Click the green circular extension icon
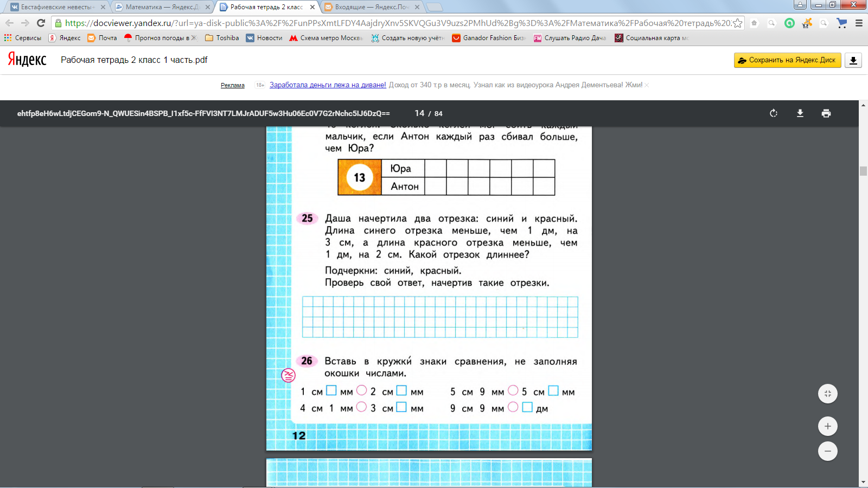The width and height of the screenshot is (868, 488). (790, 23)
